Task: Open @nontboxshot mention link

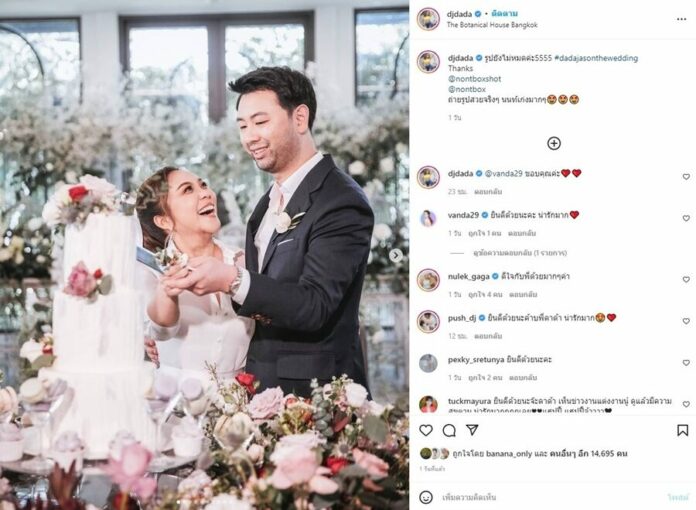Action: click(x=475, y=79)
